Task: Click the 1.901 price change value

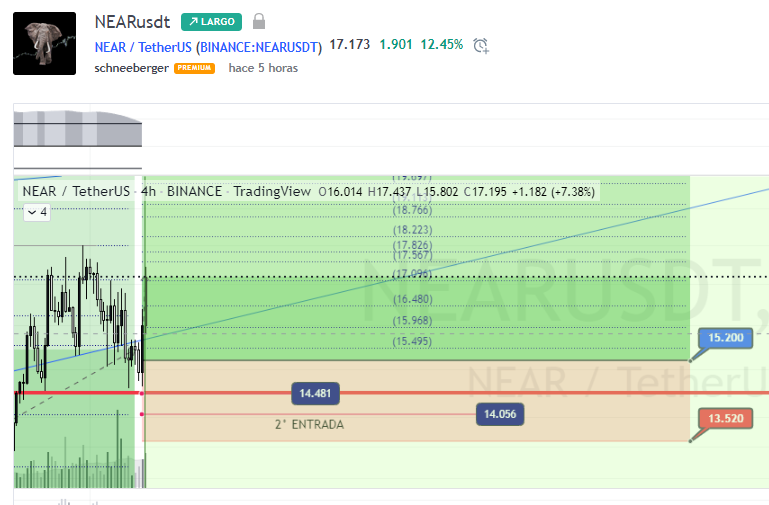Action: click(x=396, y=45)
